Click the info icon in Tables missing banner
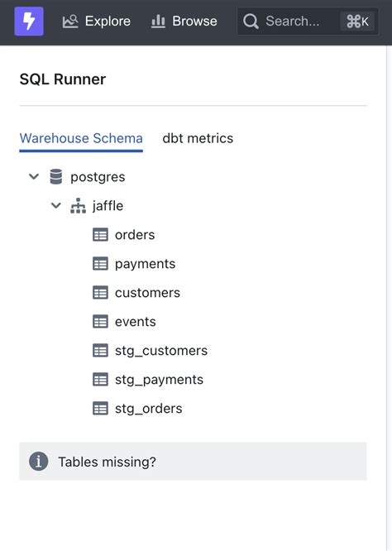This screenshot has width=392, height=551. (38, 461)
